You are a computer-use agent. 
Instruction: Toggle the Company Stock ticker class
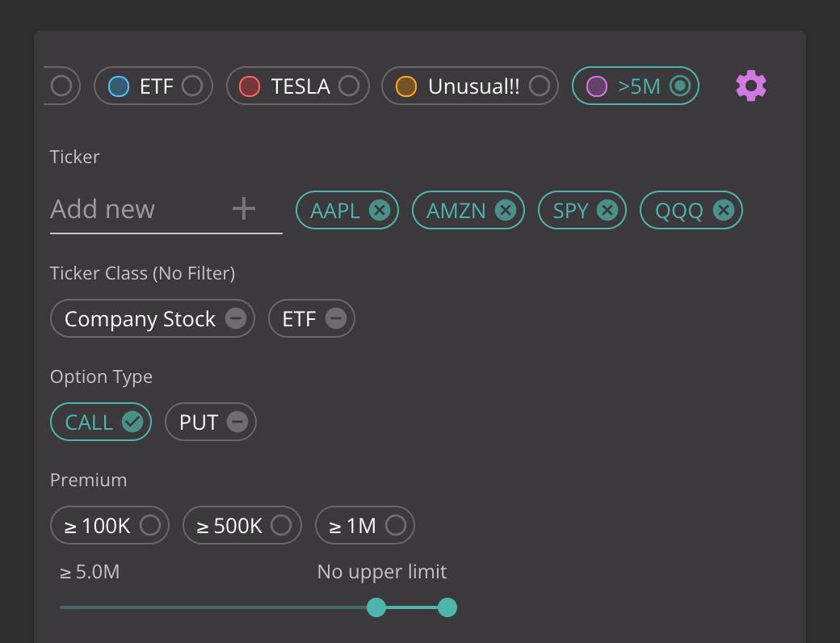coord(152,318)
